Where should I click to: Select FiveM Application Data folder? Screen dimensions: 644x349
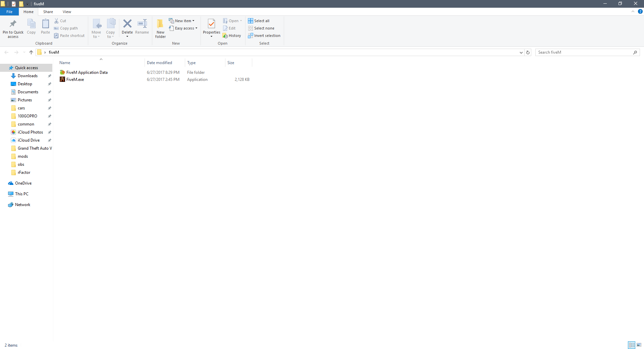pyautogui.click(x=87, y=72)
